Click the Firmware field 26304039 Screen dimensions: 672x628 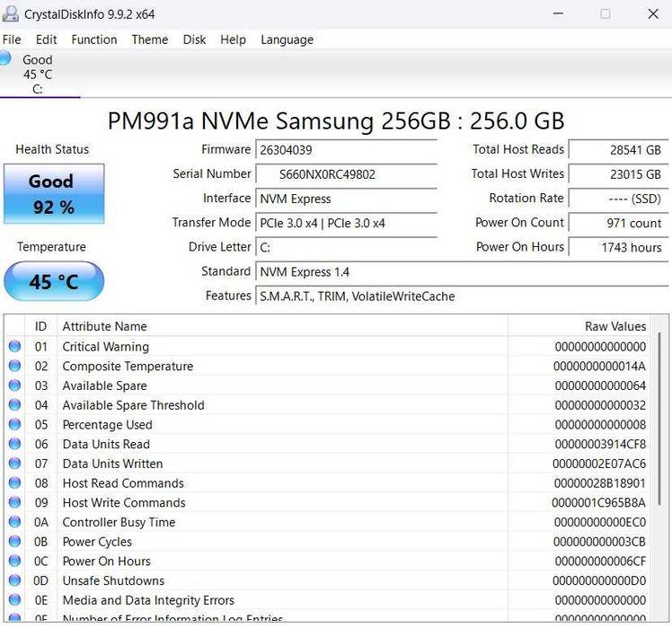pyautogui.click(x=346, y=150)
